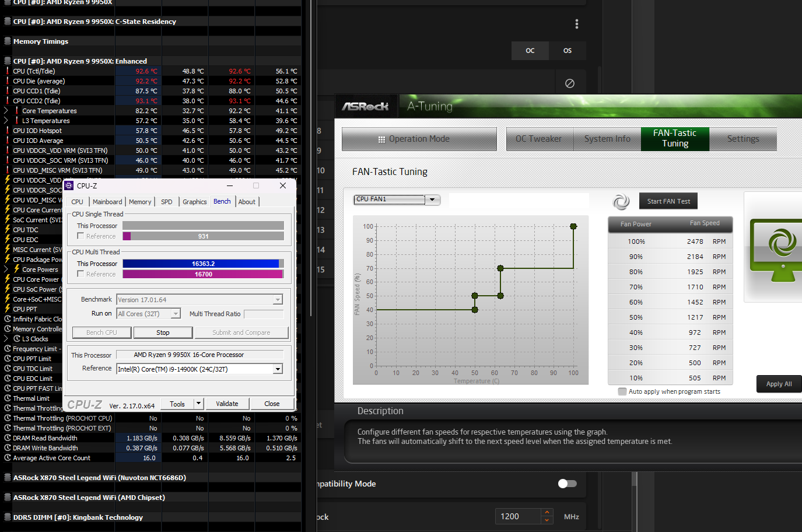Click the Start FAN Test button
Screen dimensions: 802x532
668,201
